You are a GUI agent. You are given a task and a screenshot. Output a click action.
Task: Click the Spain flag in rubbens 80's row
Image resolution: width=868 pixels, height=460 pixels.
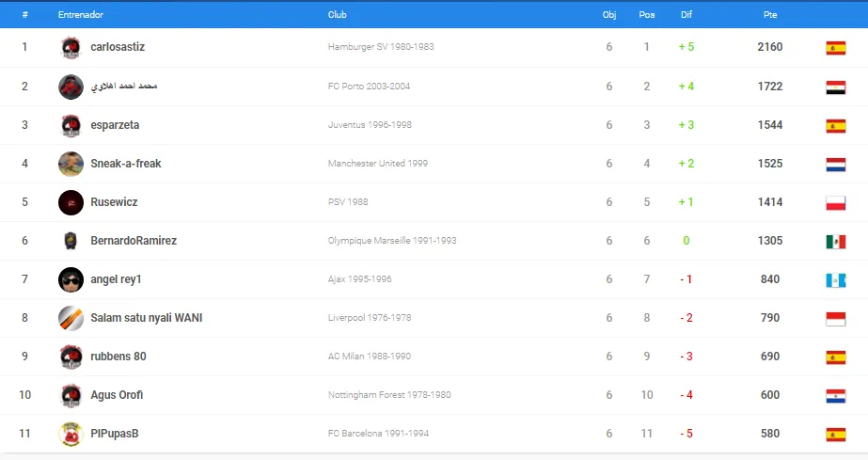point(835,357)
